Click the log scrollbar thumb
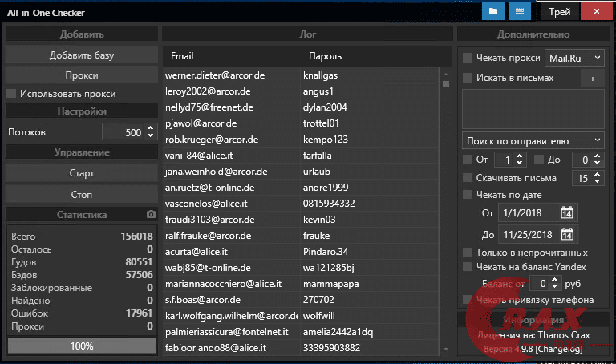 (x=445, y=84)
